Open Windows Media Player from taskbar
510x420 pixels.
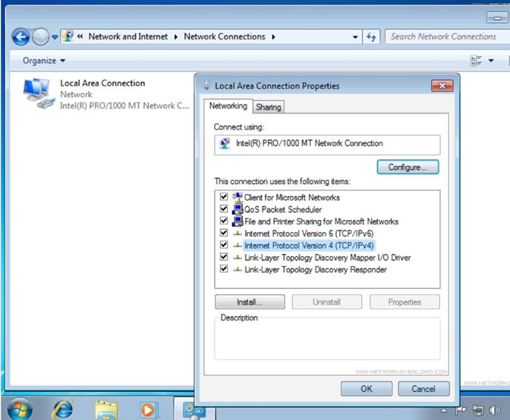pos(148,410)
